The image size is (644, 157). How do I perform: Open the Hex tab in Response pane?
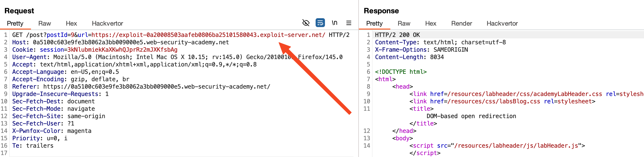pos(430,24)
